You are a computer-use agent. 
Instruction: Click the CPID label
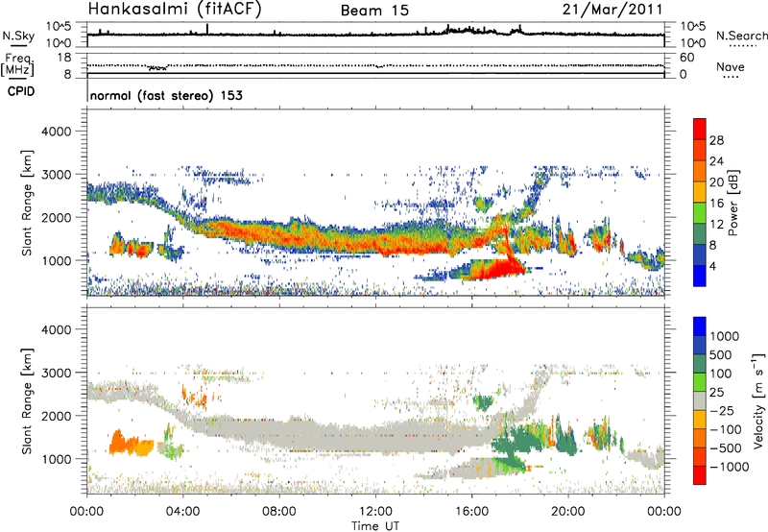click(x=21, y=91)
